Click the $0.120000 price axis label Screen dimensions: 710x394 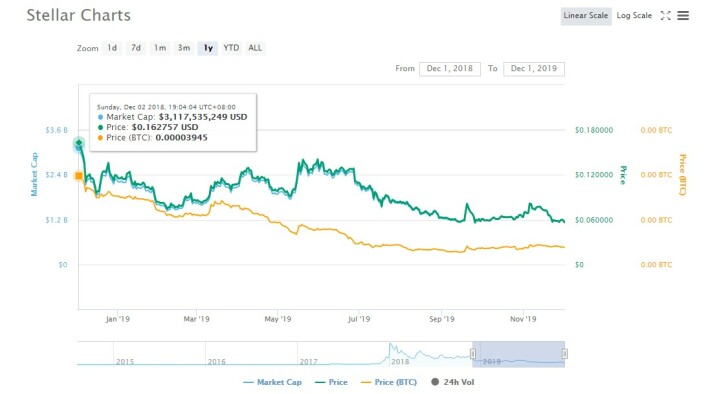coord(594,175)
